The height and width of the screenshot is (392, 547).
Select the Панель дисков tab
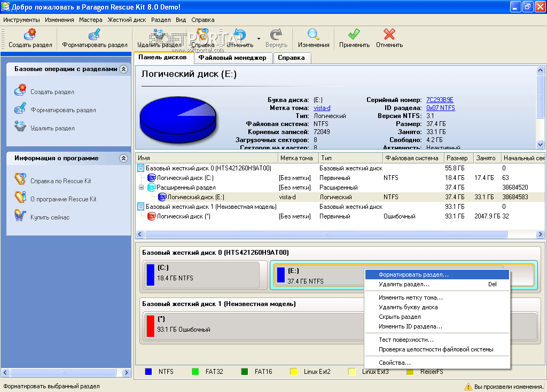pyautogui.click(x=162, y=57)
